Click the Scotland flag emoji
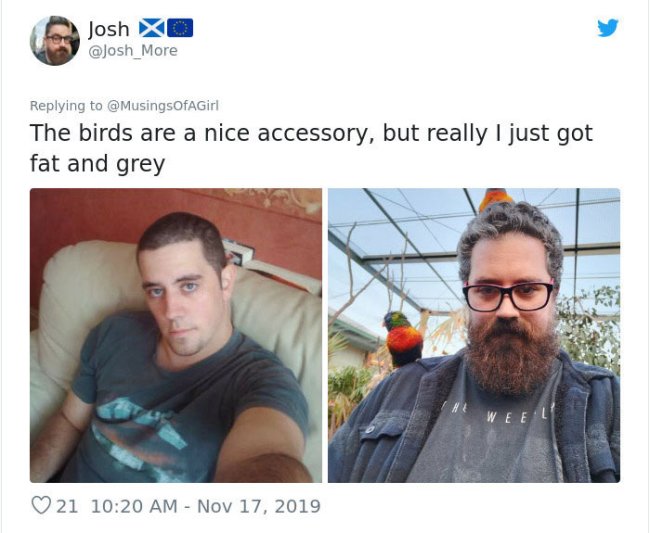The height and width of the screenshot is (533, 650). pyautogui.click(x=151, y=28)
